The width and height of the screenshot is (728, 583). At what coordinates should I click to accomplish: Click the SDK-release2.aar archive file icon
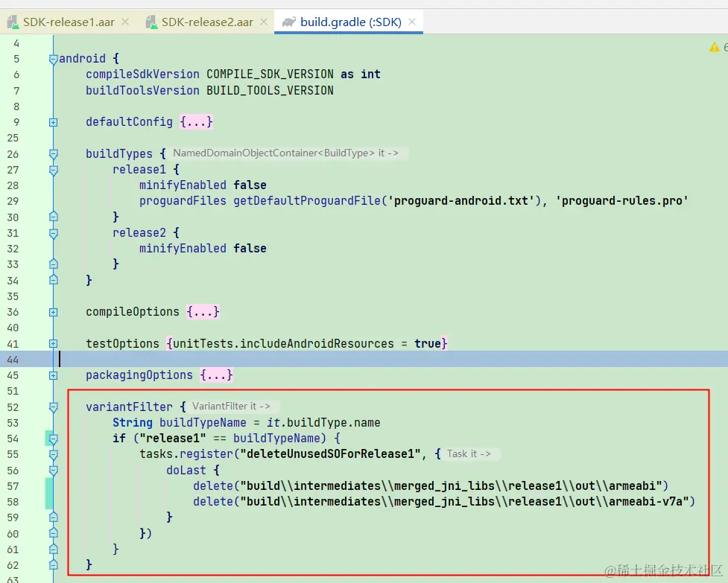point(151,22)
